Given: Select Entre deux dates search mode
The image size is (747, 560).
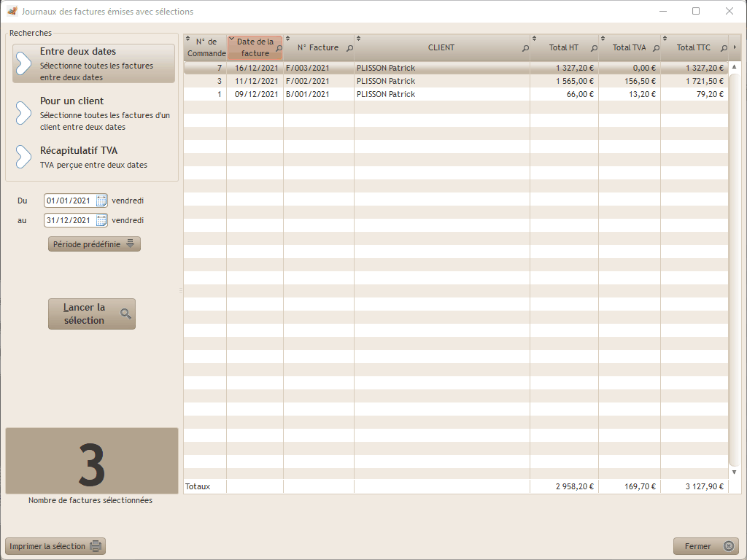Looking at the screenshot, I should [x=94, y=64].
